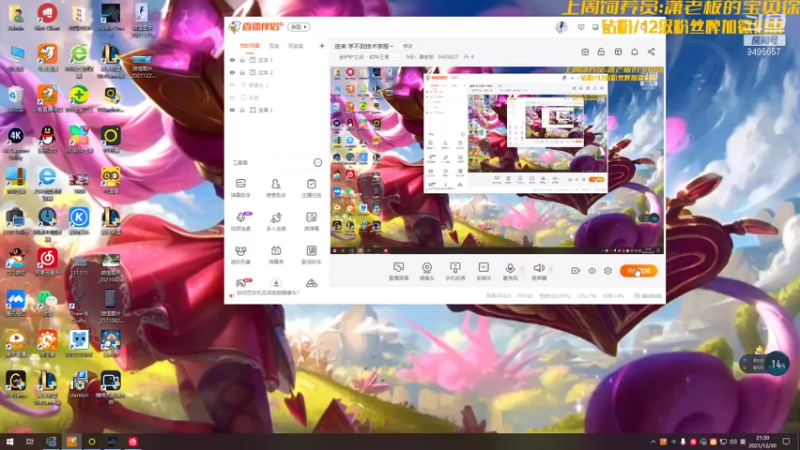The height and width of the screenshot is (450, 800).
Task: Click 关闭直播 orange stop-stream button
Action: click(x=638, y=271)
